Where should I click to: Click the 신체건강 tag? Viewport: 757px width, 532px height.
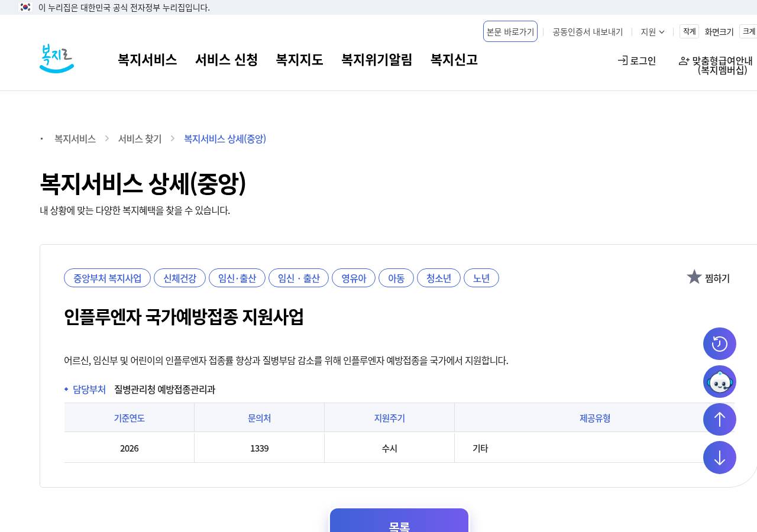click(180, 278)
